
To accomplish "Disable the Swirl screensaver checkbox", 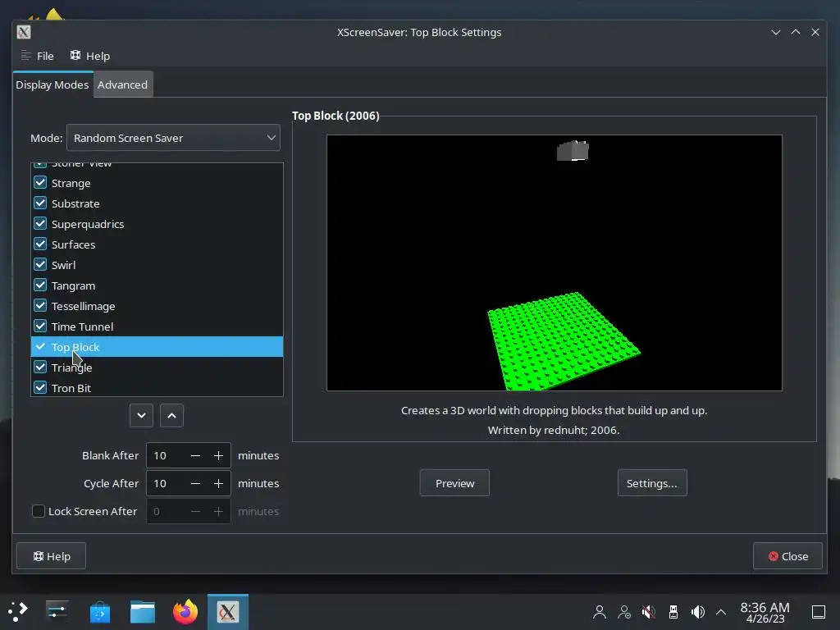I will [x=40, y=265].
